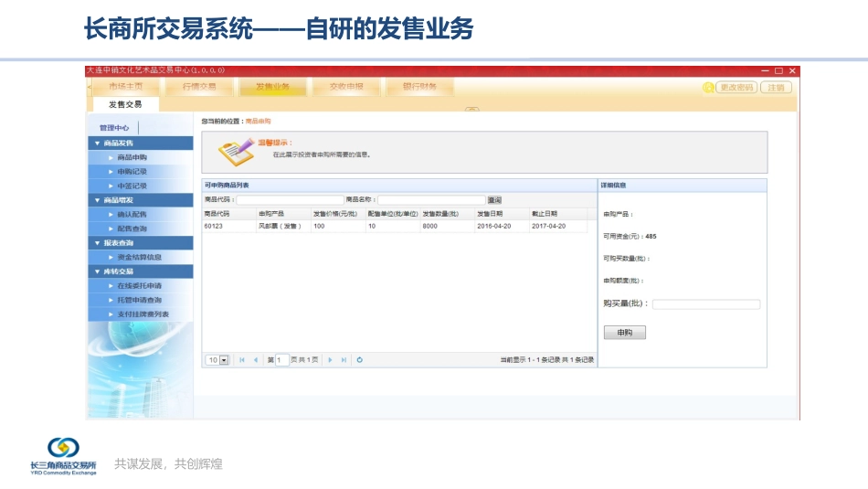Click the yellow QQ icon beside 更改密码
Screen dimensions: 868x489
708,88
